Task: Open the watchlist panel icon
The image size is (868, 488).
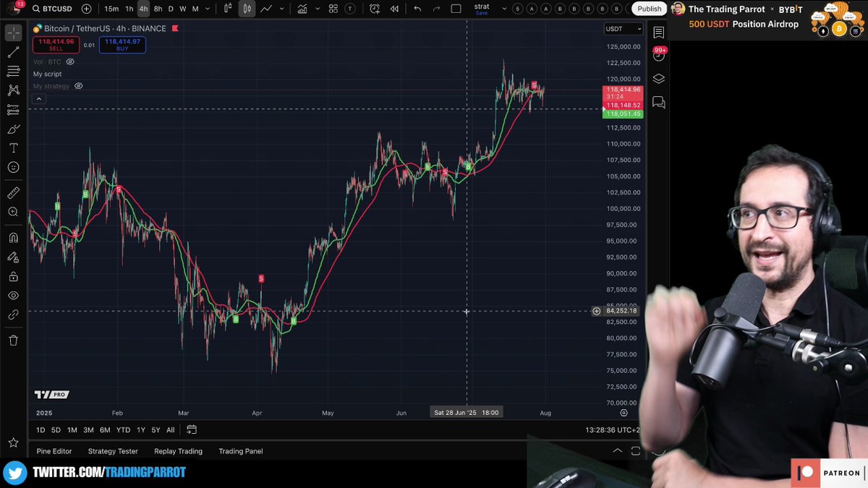Action: pyautogui.click(x=658, y=33)
